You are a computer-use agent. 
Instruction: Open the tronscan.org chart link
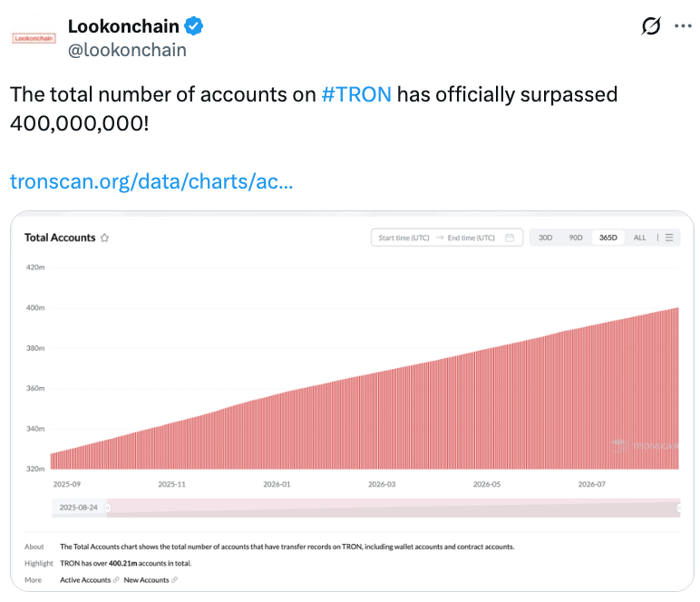pyautogui.click(x=151, y=181)
